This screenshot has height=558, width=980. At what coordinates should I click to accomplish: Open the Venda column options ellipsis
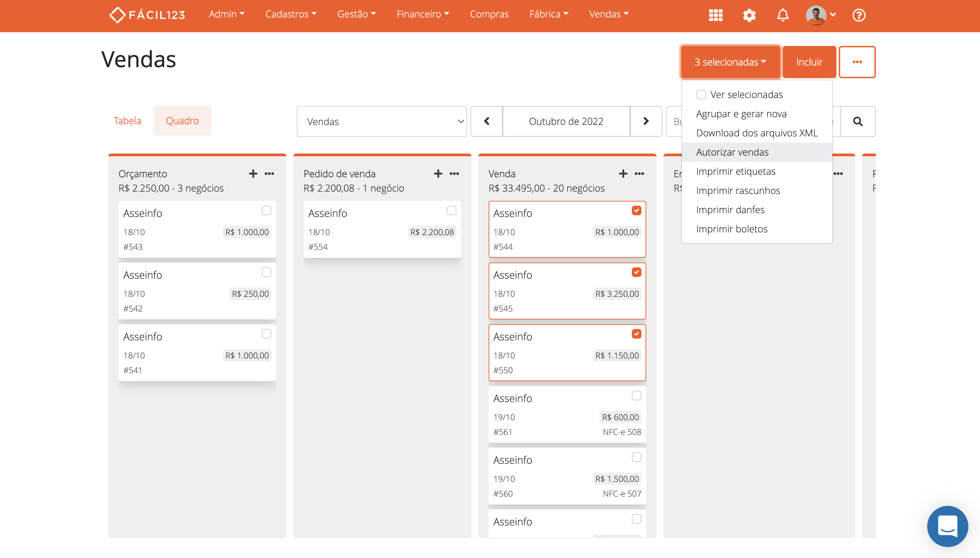pyautogui.click(x=639, y=174)
